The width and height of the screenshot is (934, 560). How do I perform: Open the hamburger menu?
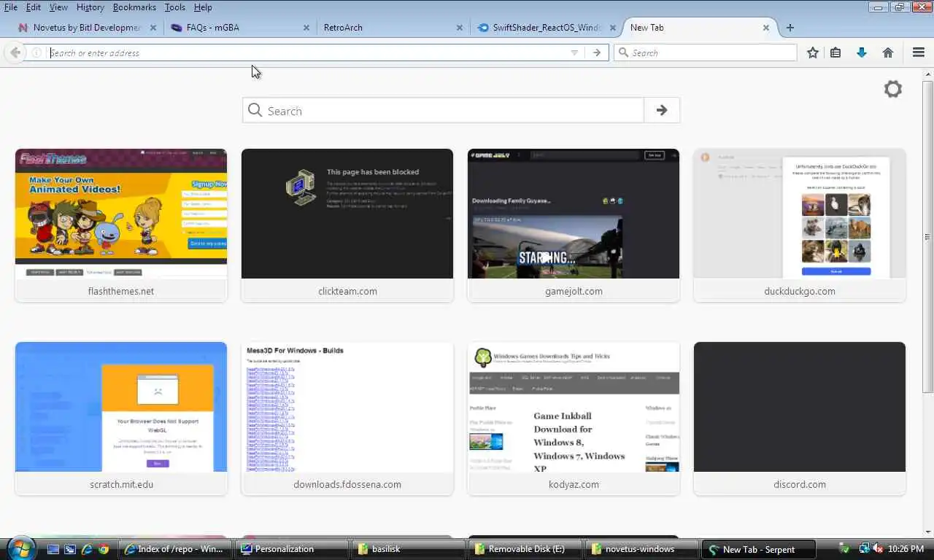coord(919,52)
